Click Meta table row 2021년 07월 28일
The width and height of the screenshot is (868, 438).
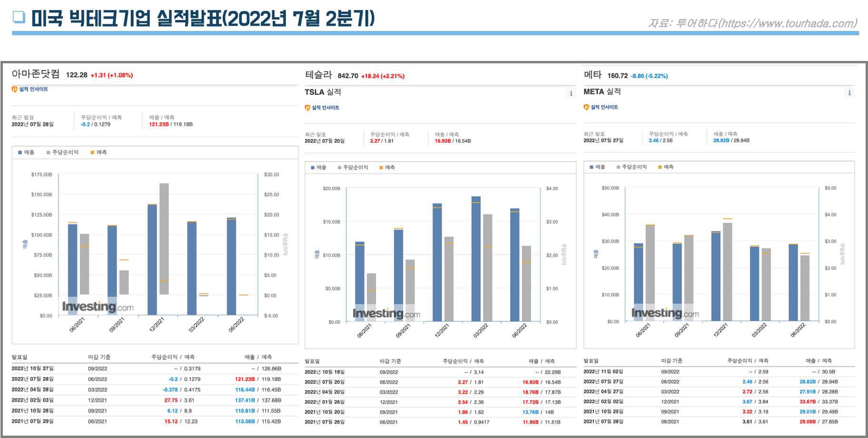coord(719,422)
